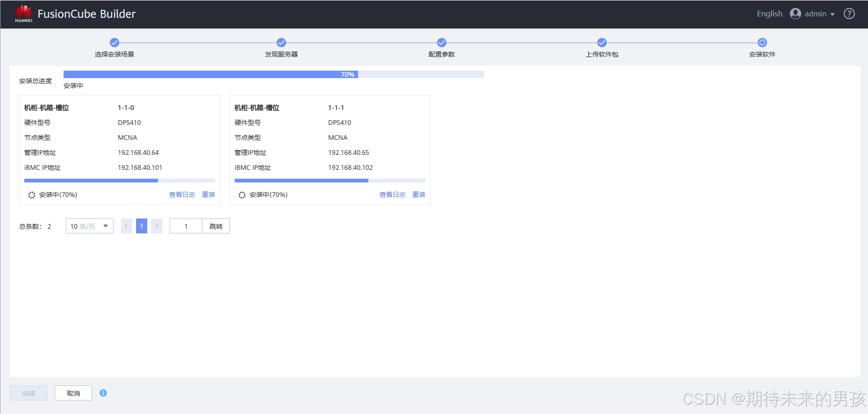The image size is (868, 414).
Task: Click management IP 192.168.40.65
Action: click(349, 153)
